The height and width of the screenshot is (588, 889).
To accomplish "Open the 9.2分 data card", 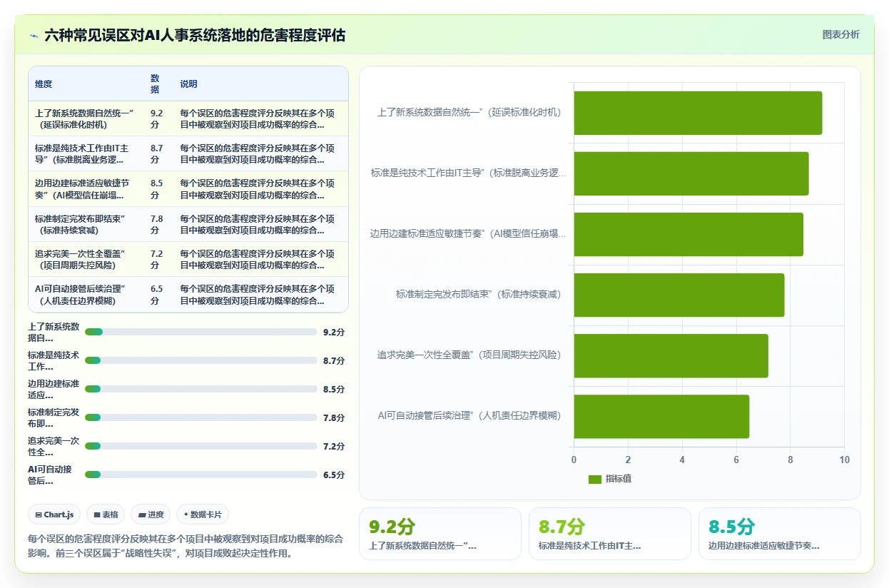I will point(440,534).
